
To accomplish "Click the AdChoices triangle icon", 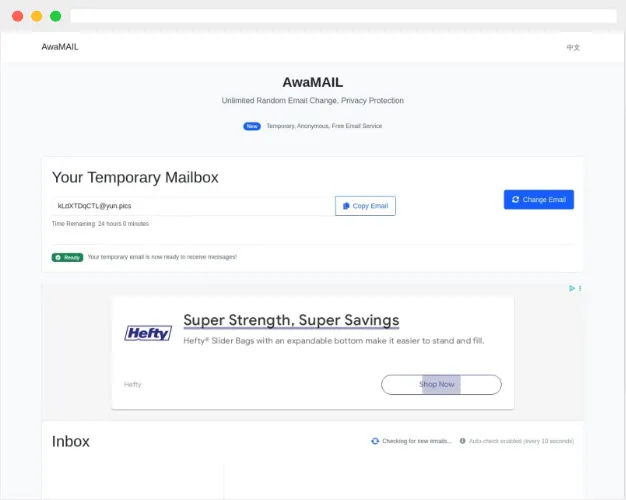I will coord(571,289).
